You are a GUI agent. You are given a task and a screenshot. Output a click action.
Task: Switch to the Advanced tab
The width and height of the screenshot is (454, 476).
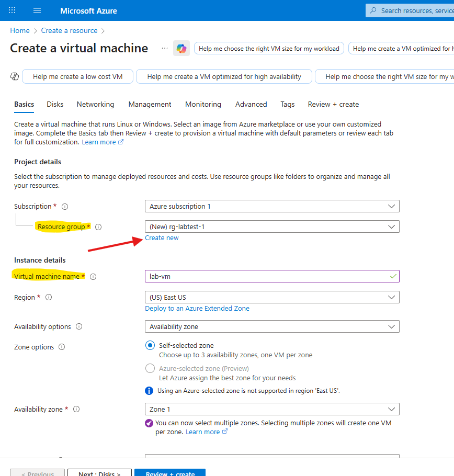click(251, 105)
